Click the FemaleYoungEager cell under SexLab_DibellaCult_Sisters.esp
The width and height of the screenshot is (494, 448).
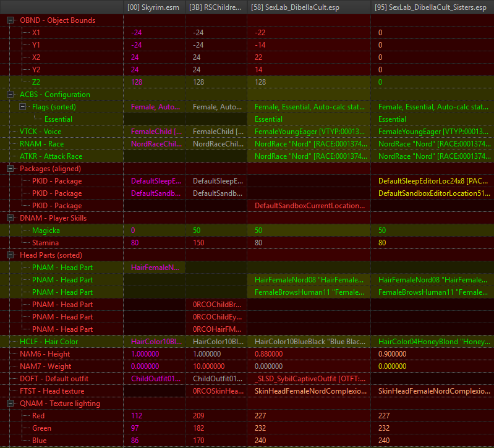click(x=433, y=132)
